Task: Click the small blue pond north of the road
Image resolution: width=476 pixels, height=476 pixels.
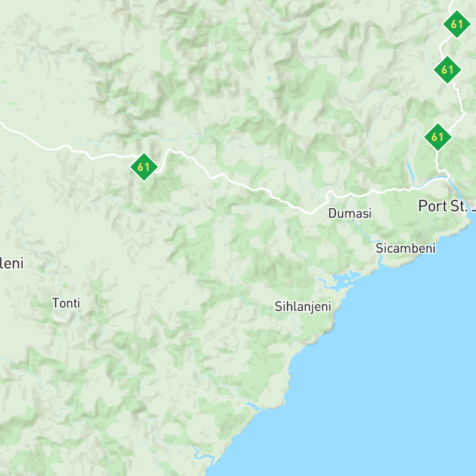Action: [x=268, y=78]
